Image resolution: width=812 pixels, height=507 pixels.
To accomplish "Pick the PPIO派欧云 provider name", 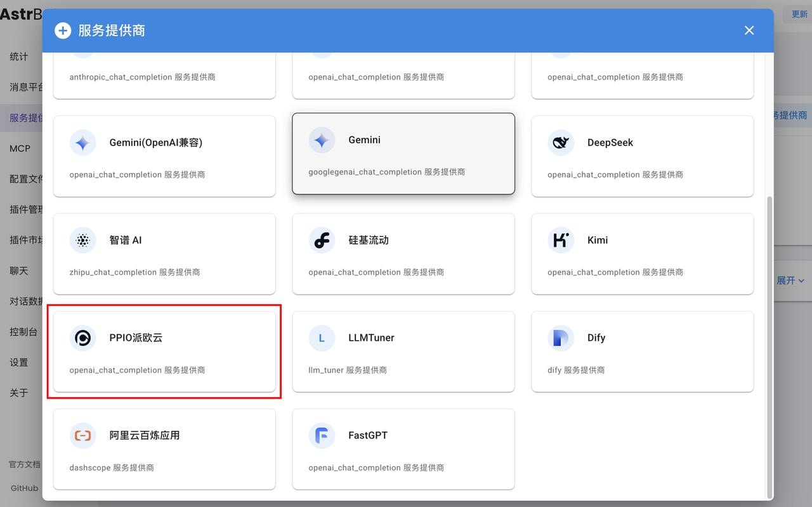I will 136,338.
